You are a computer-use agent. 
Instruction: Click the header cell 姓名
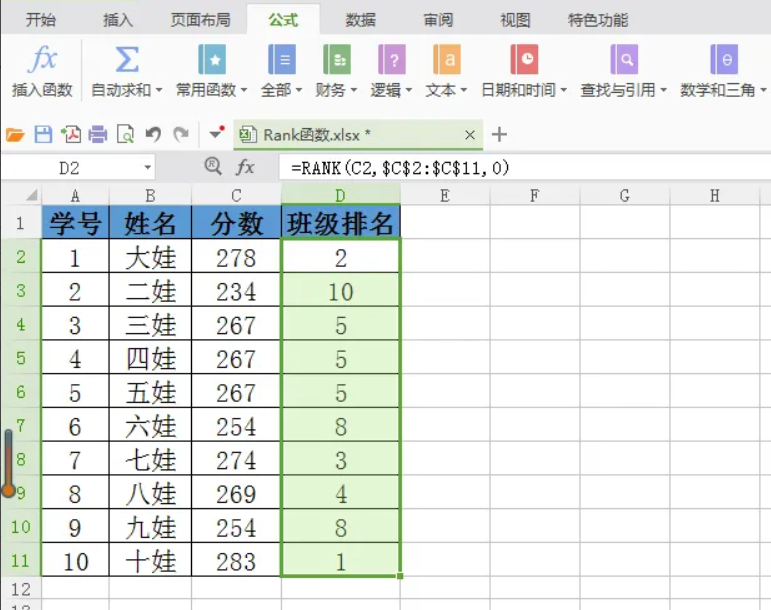coord(150,223)
